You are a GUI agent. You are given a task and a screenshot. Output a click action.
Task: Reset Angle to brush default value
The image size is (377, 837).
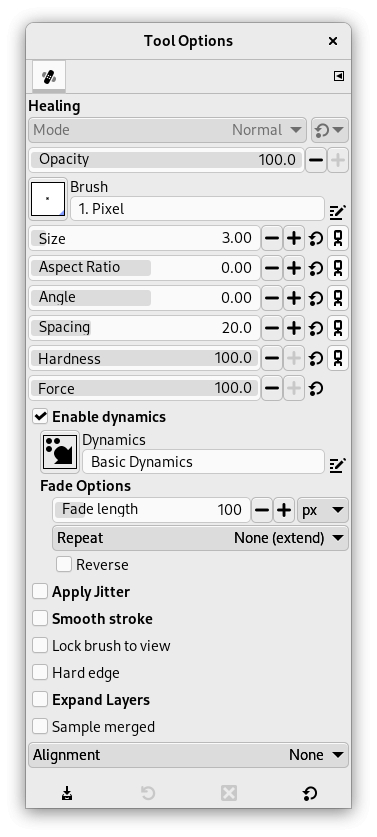(x=316, y=298)
